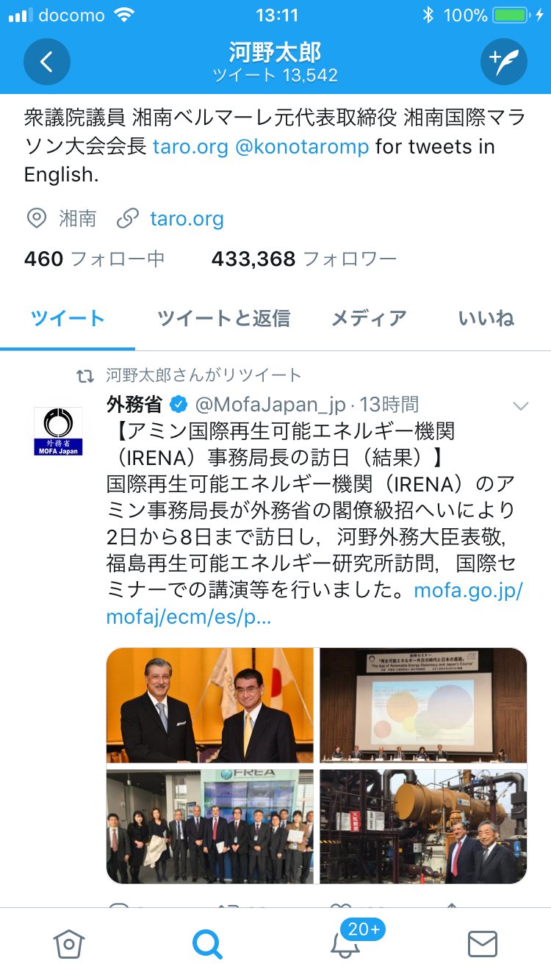Viewport: 551px width, 980px height.
Task: Open the @konotaromp mention link
Action: click(x=302, y=146)
